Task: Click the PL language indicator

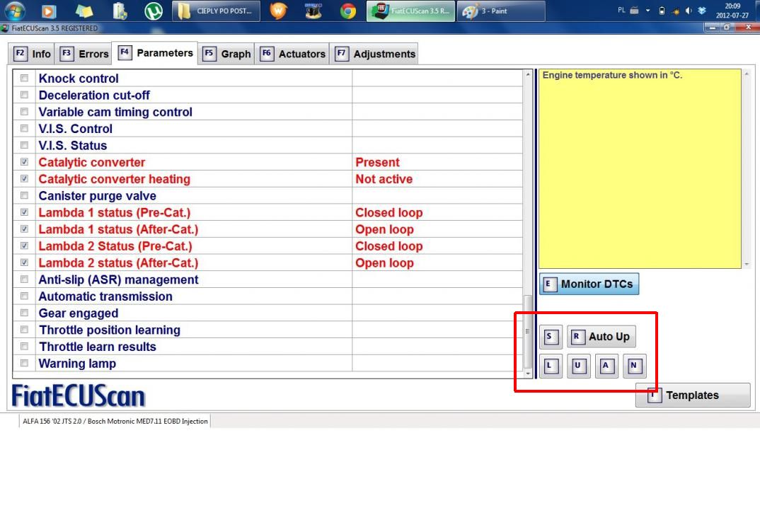Action: 621,10
